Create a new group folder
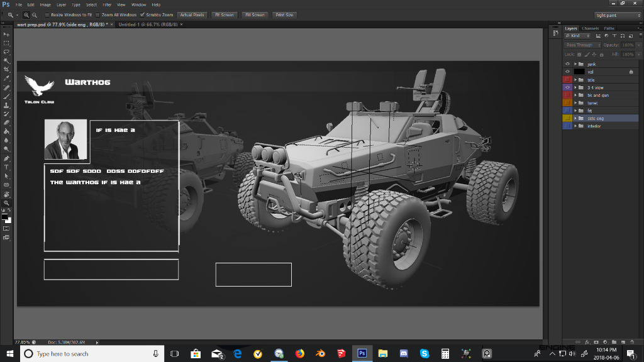 click(x=614, y=342)
